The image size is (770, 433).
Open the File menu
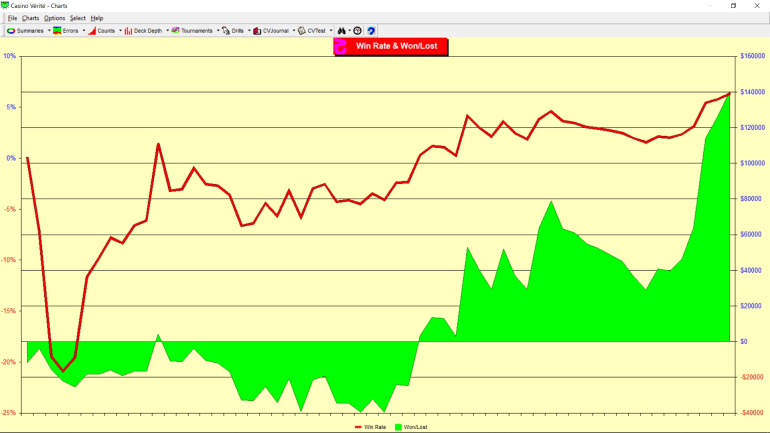click(x=12, y=18)
